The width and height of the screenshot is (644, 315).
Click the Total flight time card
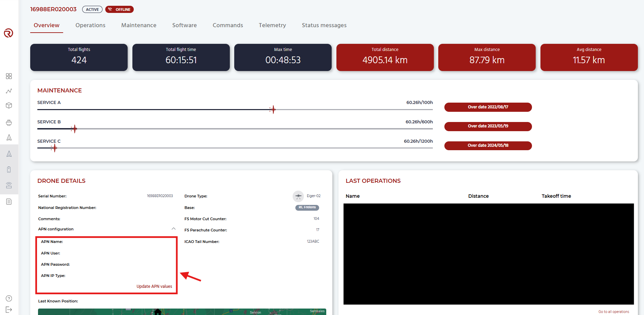pyautogui.click(x=181, y=57)
